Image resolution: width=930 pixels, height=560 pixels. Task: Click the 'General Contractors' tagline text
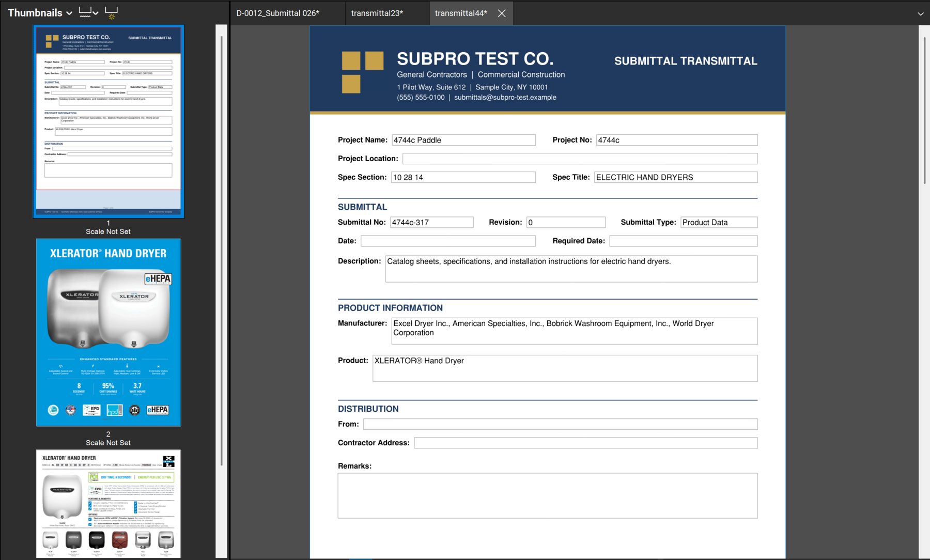click(431, 74)
